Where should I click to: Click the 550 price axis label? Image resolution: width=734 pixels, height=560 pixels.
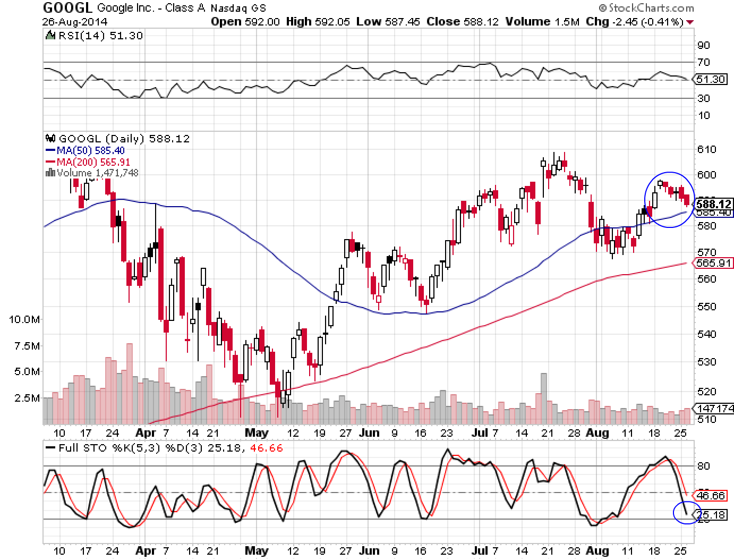(x=706, y=307)
